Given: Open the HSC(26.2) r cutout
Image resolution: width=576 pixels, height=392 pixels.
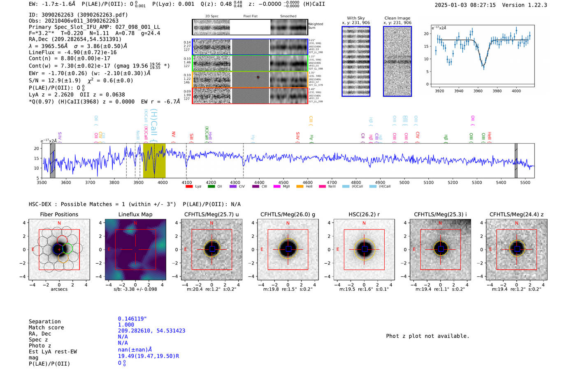Looking at the screenshot, I should click(x=364, y=249).
